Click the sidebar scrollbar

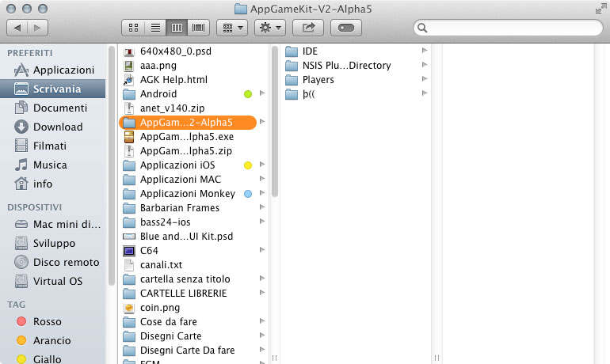tap(112, 166)
